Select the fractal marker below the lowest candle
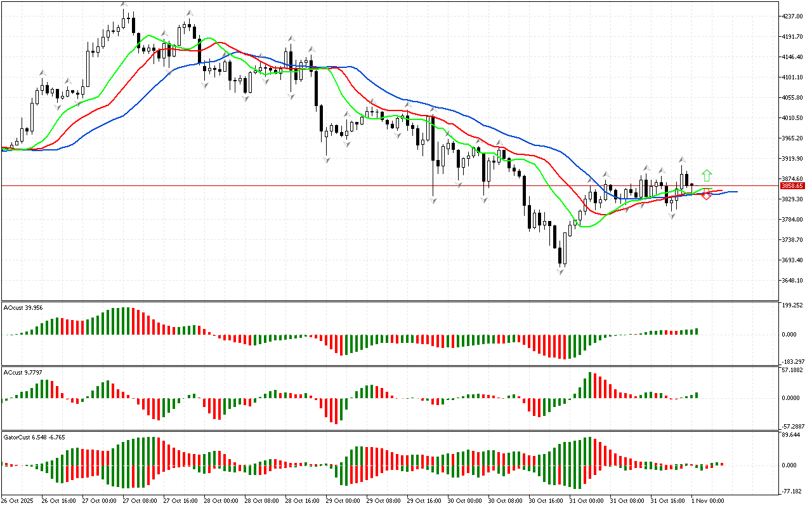The width and height of the screenshot is (812, 508). [561, 272]
